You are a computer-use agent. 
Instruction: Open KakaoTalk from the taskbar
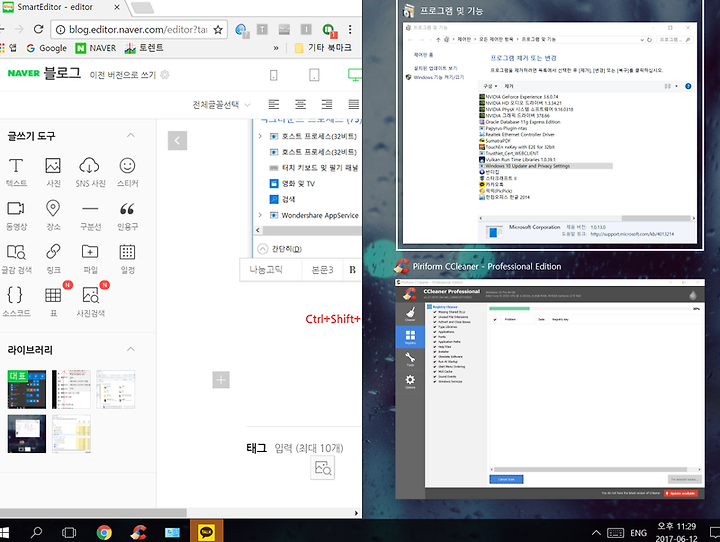click(207, 532)
